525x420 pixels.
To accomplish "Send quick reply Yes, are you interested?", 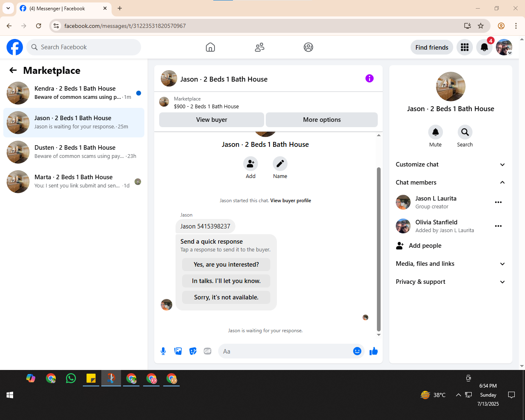I will [x=226, y=265].
